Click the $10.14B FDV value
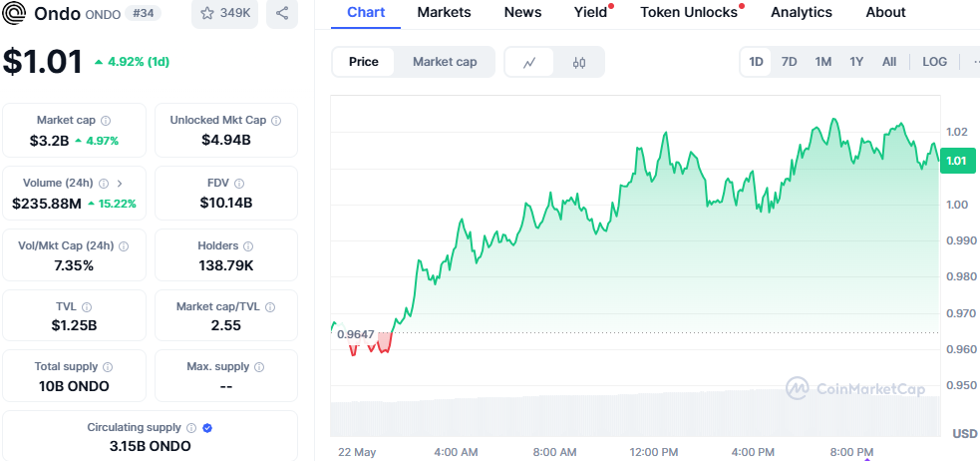980x461 pixels. 226,203
